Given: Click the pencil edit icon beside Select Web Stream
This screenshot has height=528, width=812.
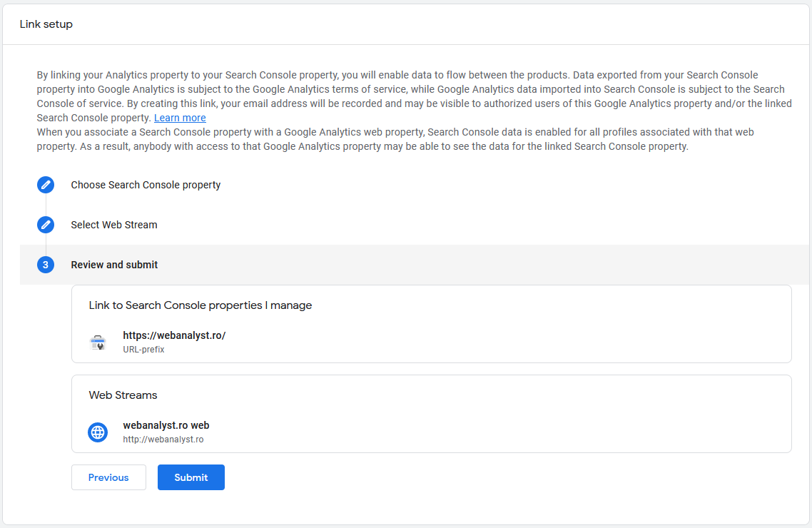Looking at the screenshot, I should (x=46, y=225).
